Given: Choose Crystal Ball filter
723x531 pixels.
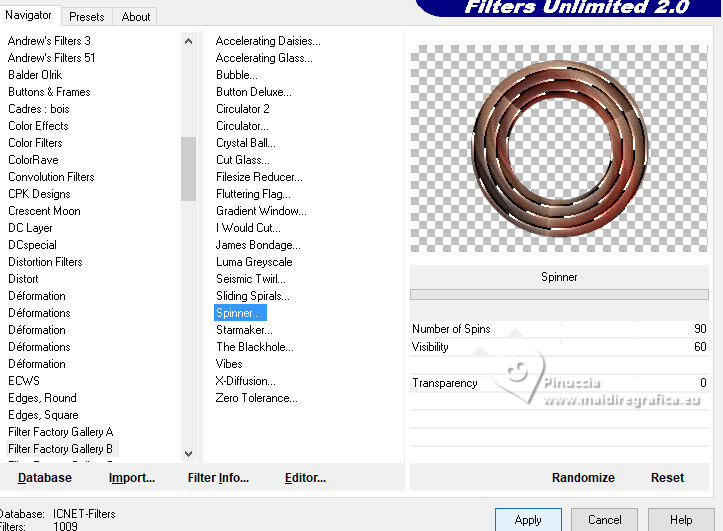Looking at the screenshot, I should pyautogui.click(x=246, y=143).
